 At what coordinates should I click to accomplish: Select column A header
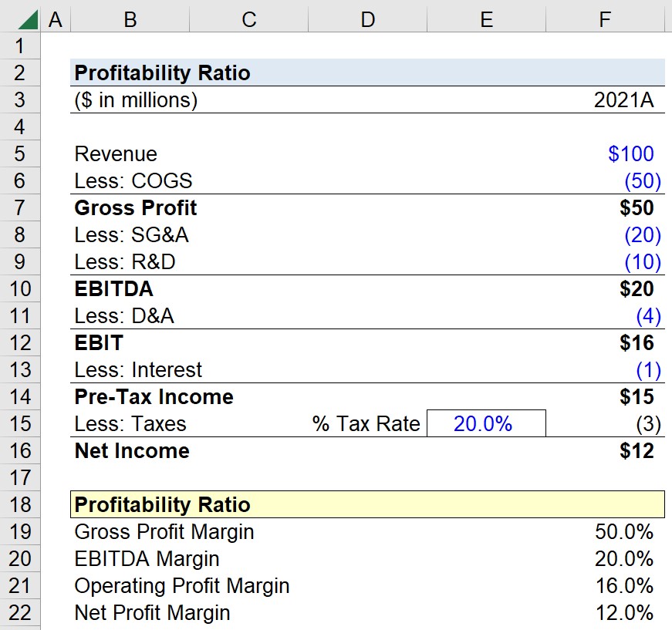56,20
